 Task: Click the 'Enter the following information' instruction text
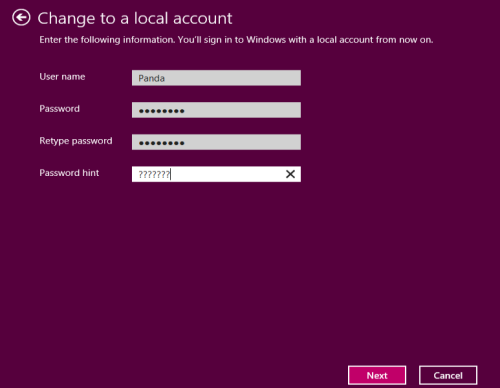click(236, 40)
